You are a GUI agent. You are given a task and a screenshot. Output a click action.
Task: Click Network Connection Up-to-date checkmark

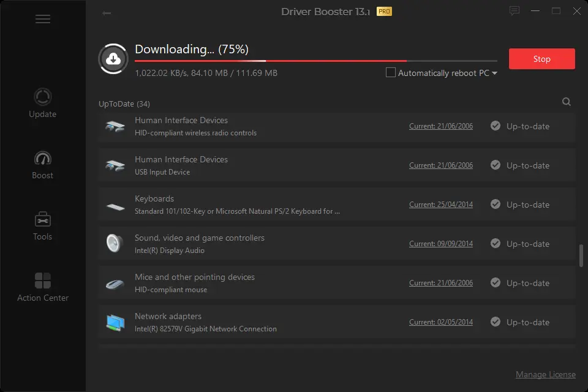click(x=496, y=322)
